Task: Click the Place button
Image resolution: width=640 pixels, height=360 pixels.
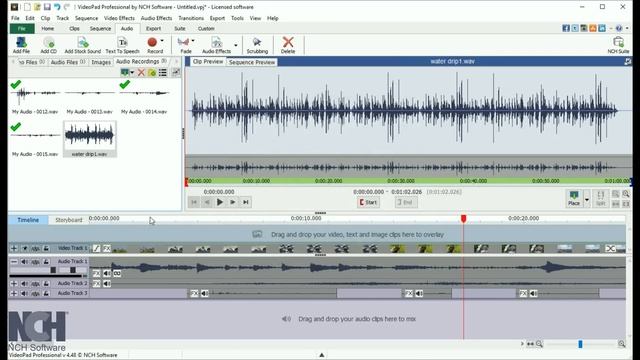Action: pos(574,198)
